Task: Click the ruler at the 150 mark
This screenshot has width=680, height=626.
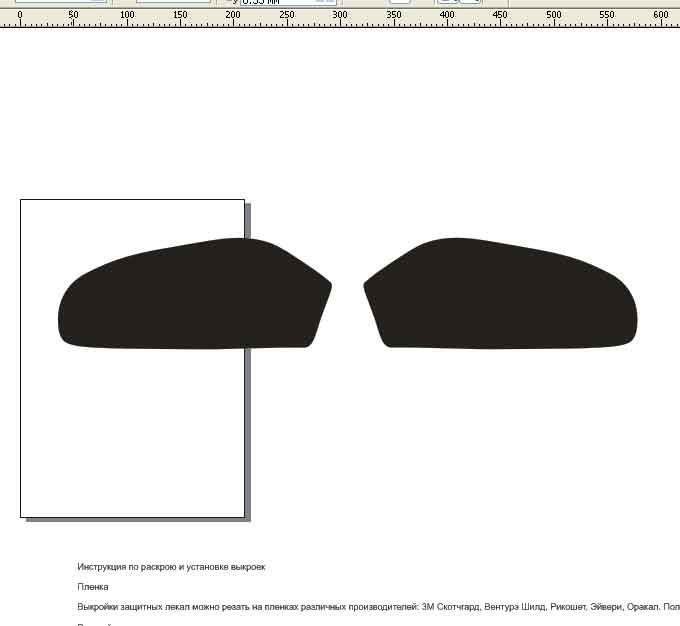Action: [x=180, y=15]
